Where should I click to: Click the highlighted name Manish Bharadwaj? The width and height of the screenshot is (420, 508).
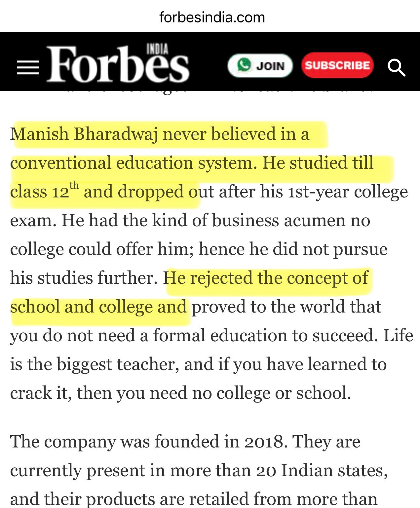point(84,134)
